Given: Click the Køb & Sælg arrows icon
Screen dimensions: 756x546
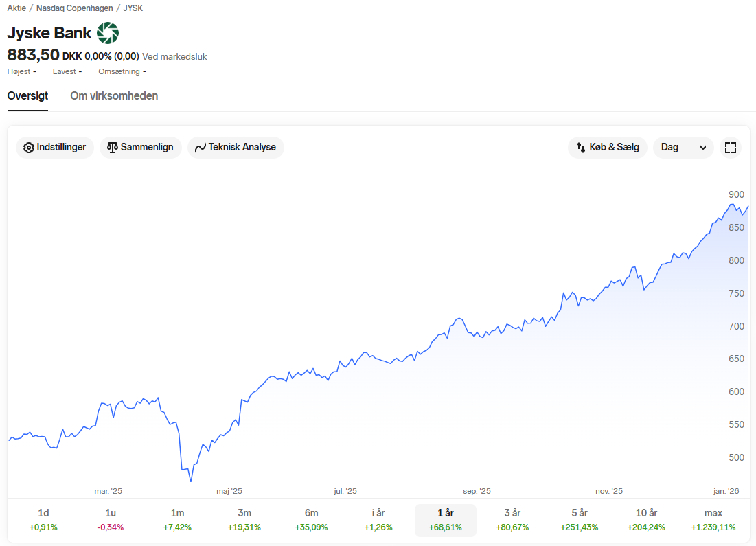Looking at the screenshot, I should pyautogui.click(x=580, y=148).
